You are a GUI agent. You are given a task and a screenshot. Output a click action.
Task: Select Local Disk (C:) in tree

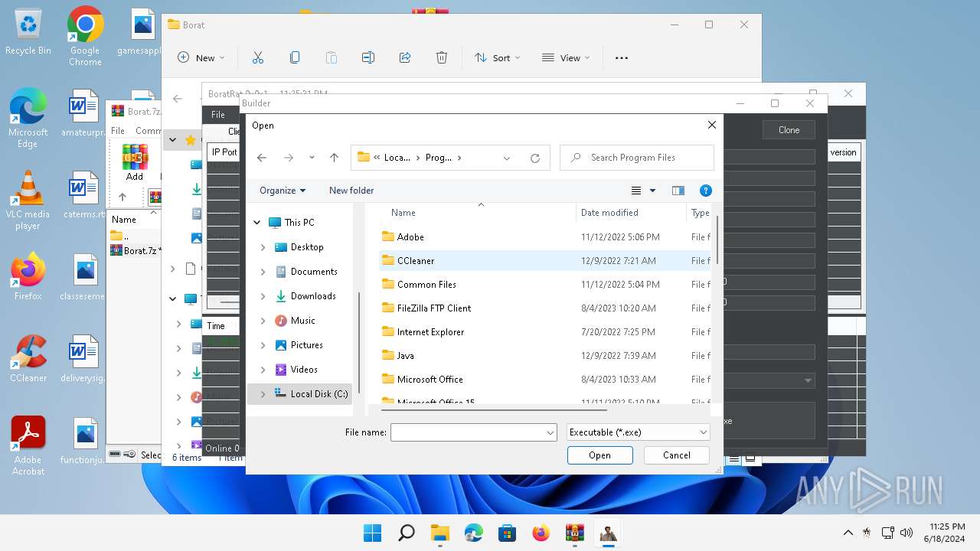[x=319, y=394]
